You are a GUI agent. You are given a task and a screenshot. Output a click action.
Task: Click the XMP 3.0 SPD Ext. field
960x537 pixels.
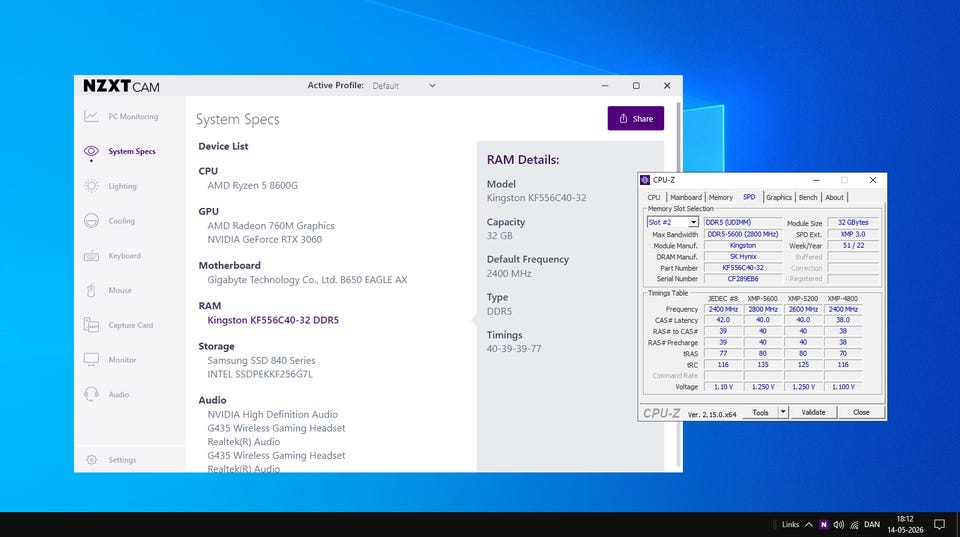(853, 234)
